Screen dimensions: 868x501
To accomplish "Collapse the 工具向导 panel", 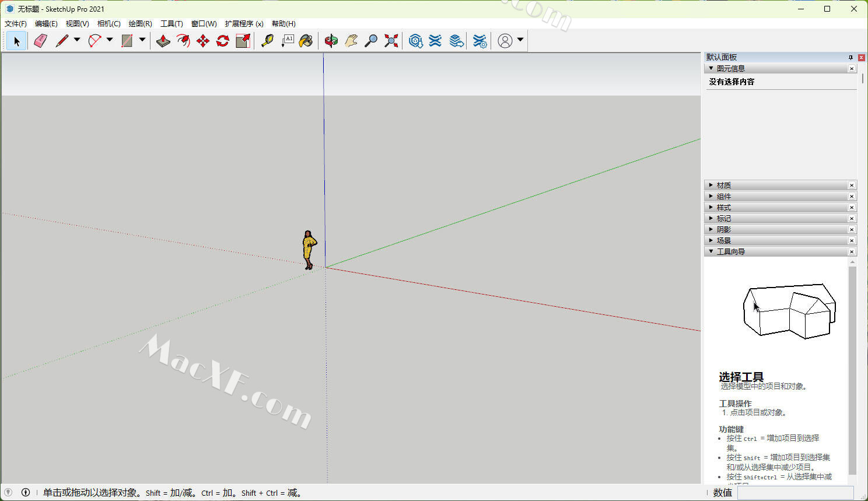I will click(x=730, y=252).
